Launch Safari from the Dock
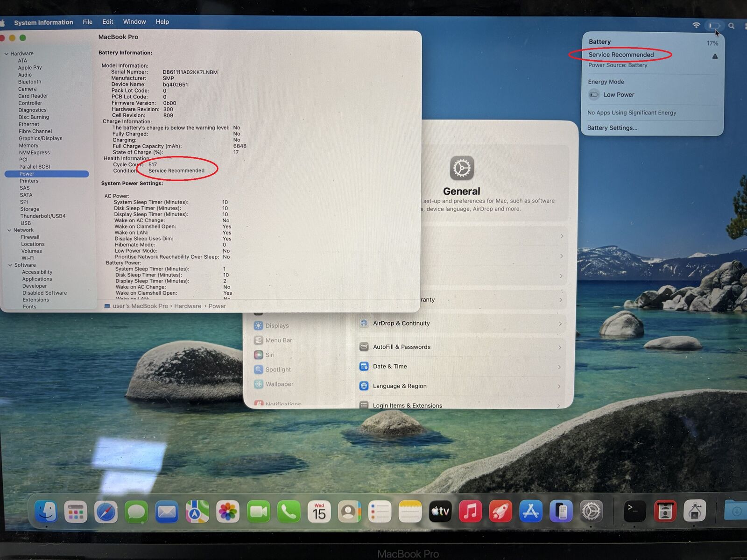The height and width of the screenshot is (560, 747). pyautogui.click(x=106, y=512)
